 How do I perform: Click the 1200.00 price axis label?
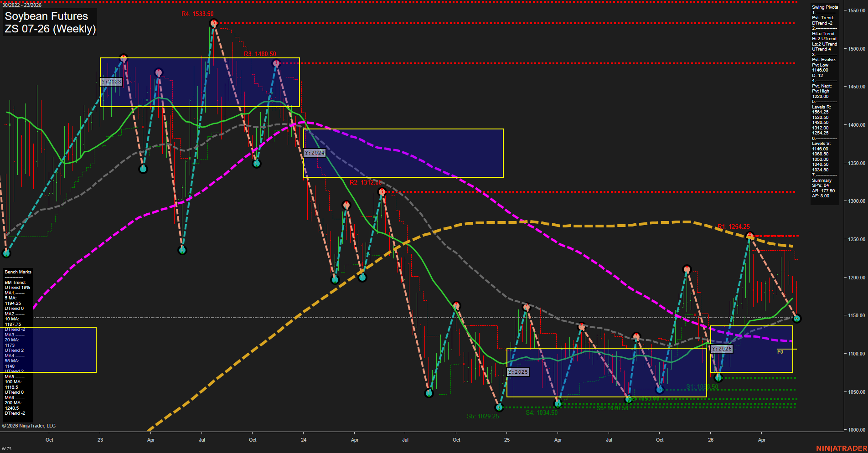(857, 278)
